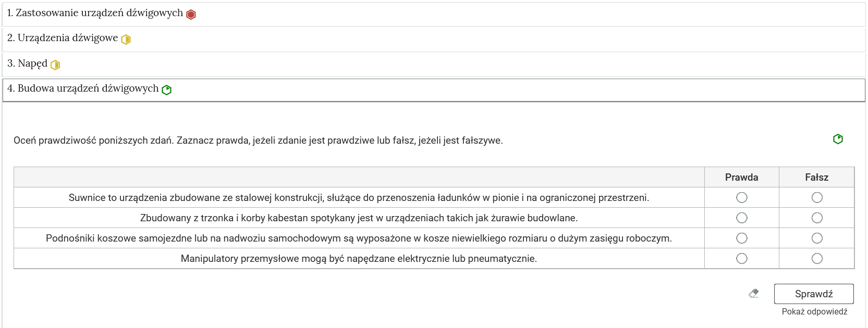Mark Prawda for the Suwnice statement
The width and height of the screenshot is (868, 328).
click(x=742, y=197)
